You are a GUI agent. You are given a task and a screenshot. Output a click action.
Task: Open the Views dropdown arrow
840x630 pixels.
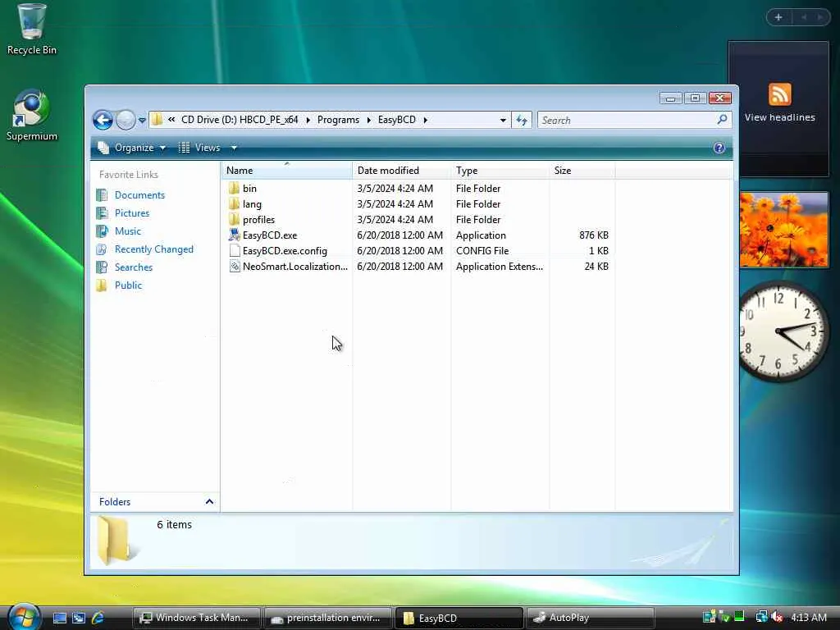coord(234,148)
